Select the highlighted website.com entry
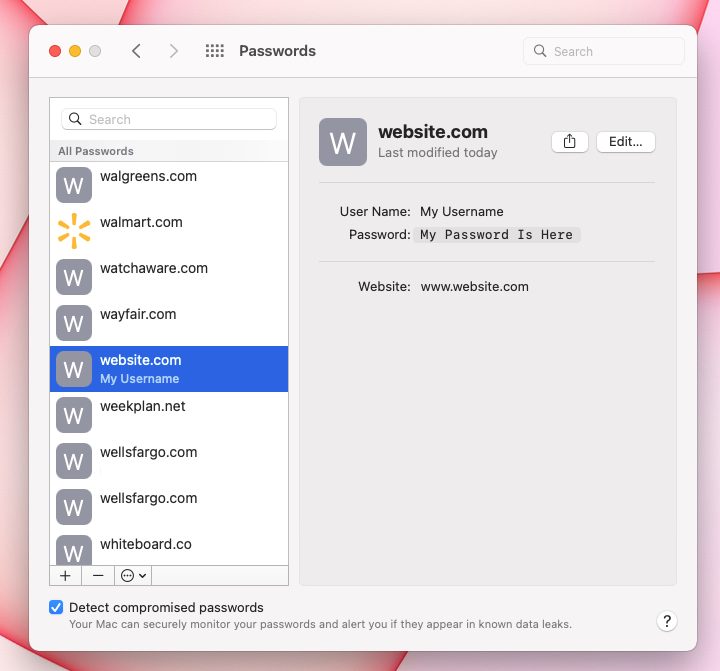The width and height of the screenshot is (720, 671). (x=169, y=369)
